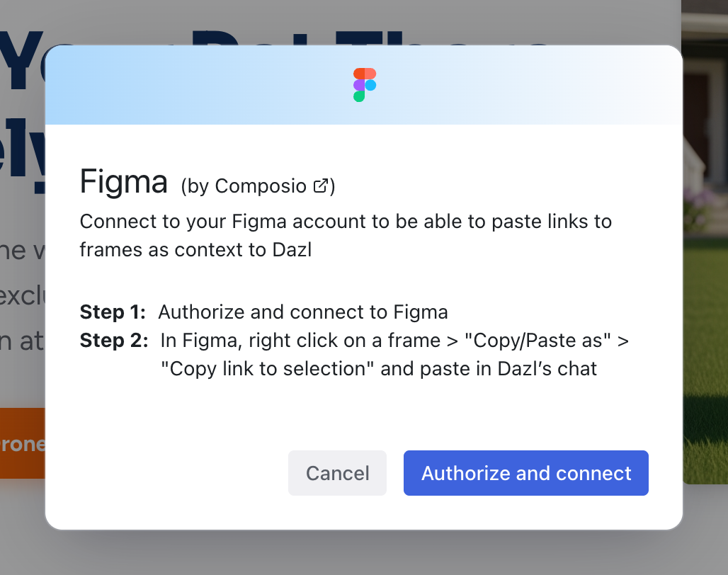Click the "Connect to your Figma account" description
Viewport: 728px width, 575px height.
[345, 222]
